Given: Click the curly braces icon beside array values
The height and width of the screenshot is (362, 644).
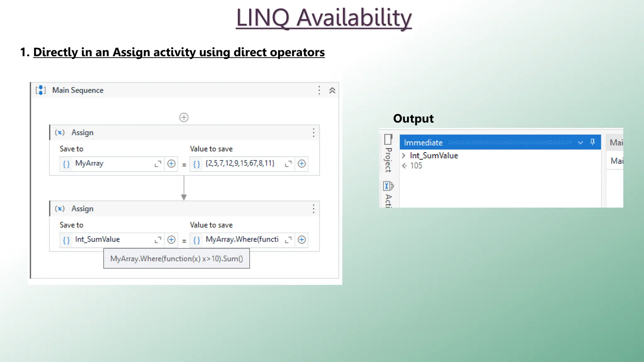Looking at the screenshot, I should [x=197, y=164].
